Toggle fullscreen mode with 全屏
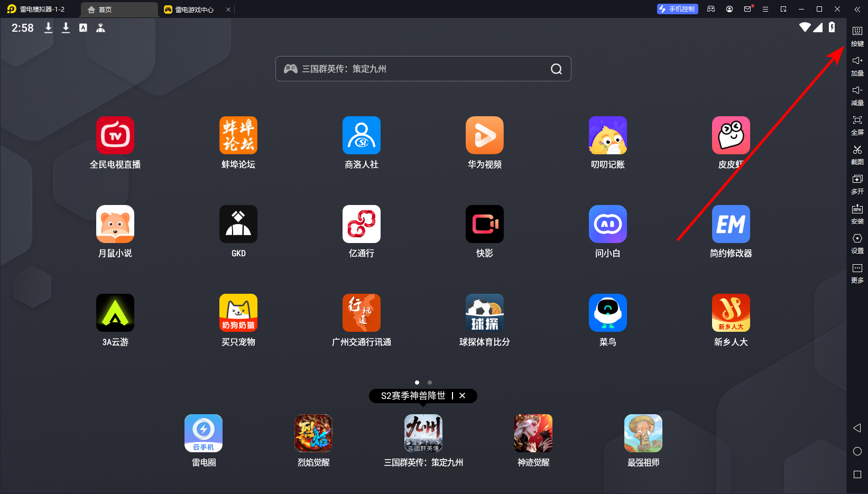The height and width of the screenshot is (494, 868). pyautogui.click(x=857, y=126)
